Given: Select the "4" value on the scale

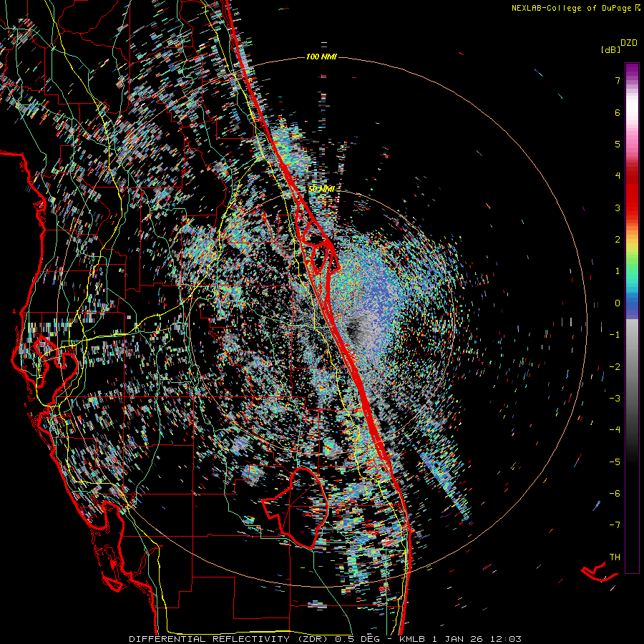Looking at the screenshot, I should coord(618,176).
